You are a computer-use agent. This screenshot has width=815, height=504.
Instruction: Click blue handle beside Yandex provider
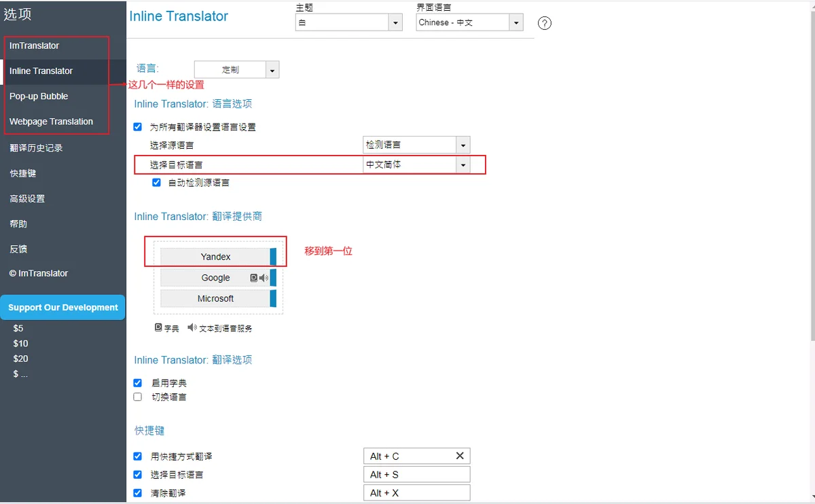pyautogui.click(x=273, y=257)
